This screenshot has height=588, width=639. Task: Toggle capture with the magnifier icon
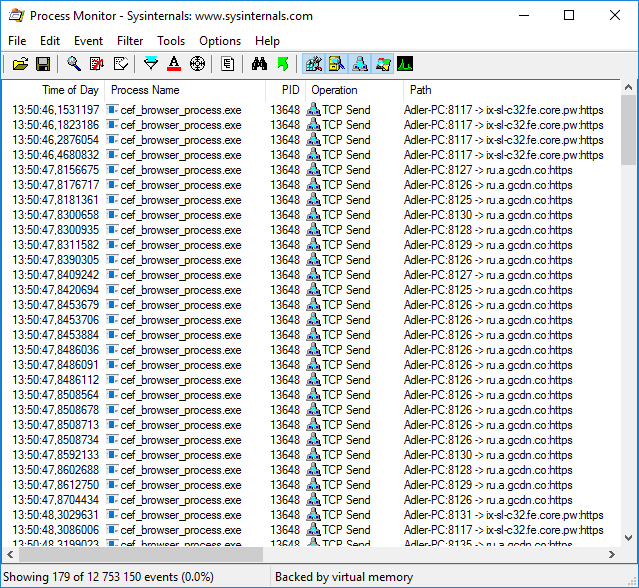pyautogui.click(x=74, y=64)
